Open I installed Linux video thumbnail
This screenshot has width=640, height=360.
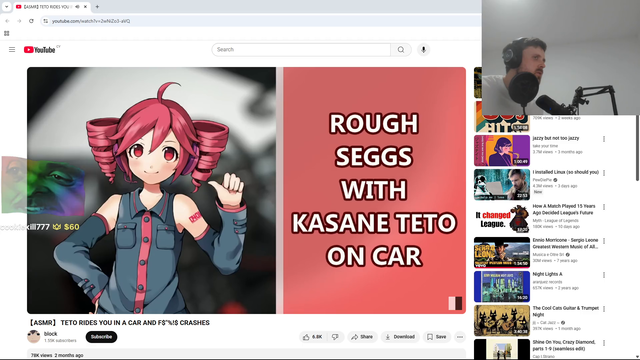(502, 185)
